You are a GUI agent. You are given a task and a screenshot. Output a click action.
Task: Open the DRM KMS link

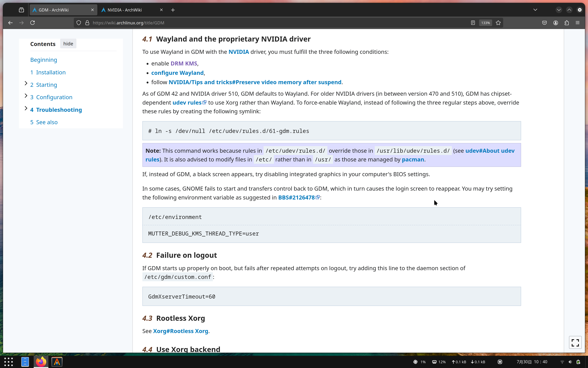184,63
